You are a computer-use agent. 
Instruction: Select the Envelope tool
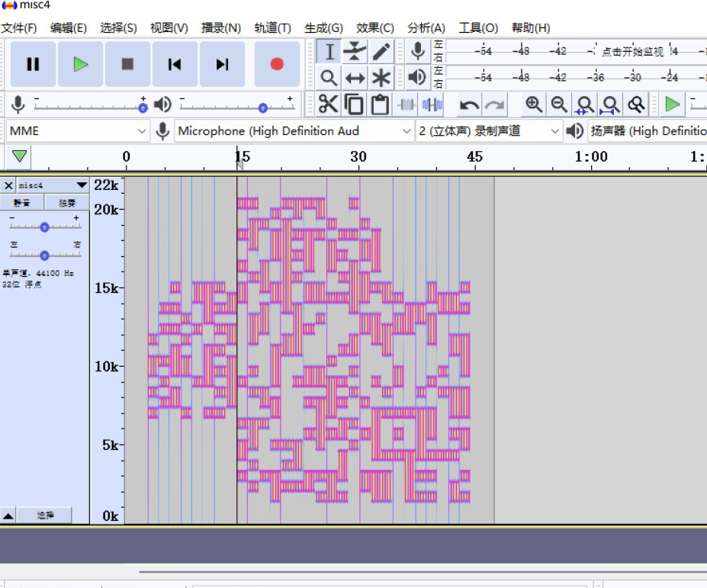pyautogui.click(x=355, y=52)
